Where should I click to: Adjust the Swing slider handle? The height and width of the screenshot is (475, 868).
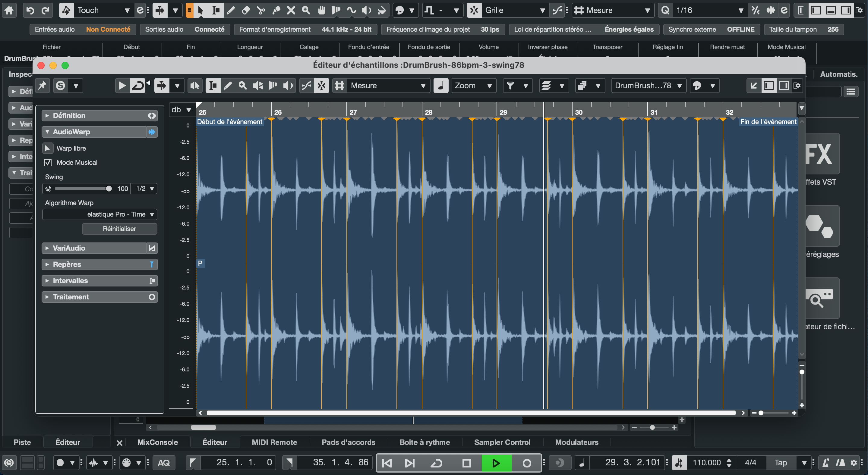(109, 189)
